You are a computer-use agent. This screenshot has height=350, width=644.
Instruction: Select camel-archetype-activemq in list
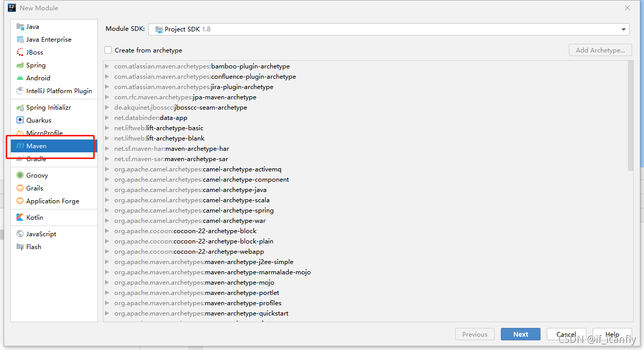click(x=198, y=169)
